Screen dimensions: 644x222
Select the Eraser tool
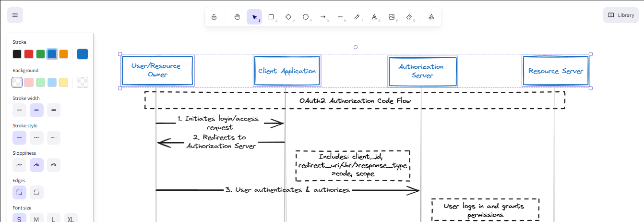(x=409, y=17)
